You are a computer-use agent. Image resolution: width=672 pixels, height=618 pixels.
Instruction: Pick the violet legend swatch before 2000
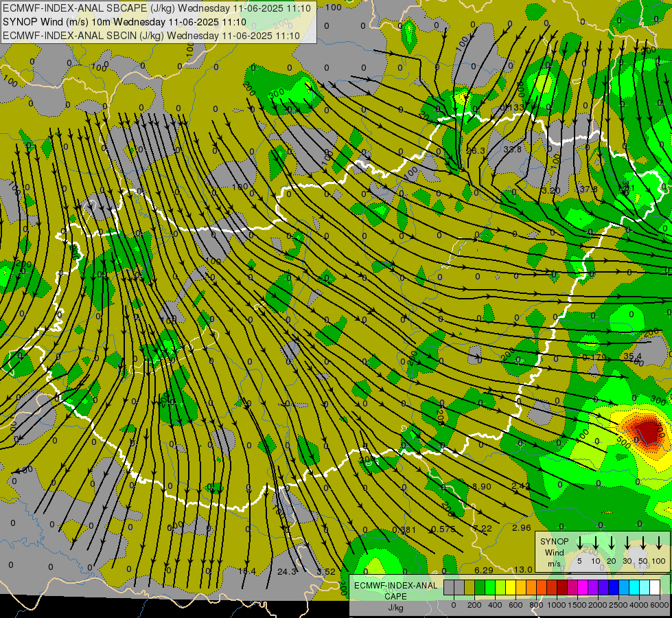pos(592,588)
